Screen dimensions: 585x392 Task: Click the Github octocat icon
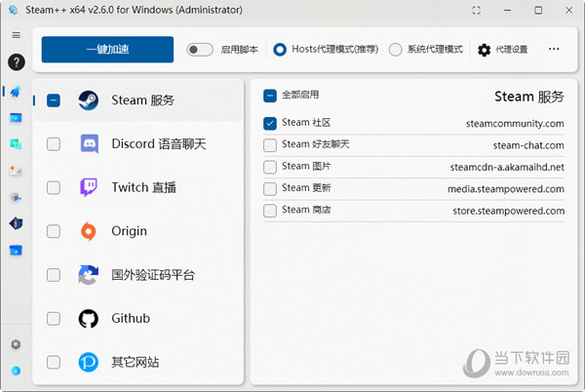[89, 319]
